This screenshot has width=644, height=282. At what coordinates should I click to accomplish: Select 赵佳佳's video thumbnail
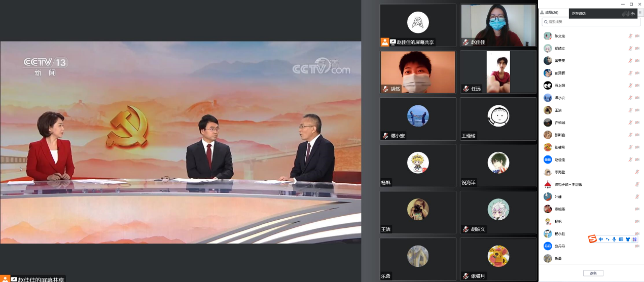(498, 25)
